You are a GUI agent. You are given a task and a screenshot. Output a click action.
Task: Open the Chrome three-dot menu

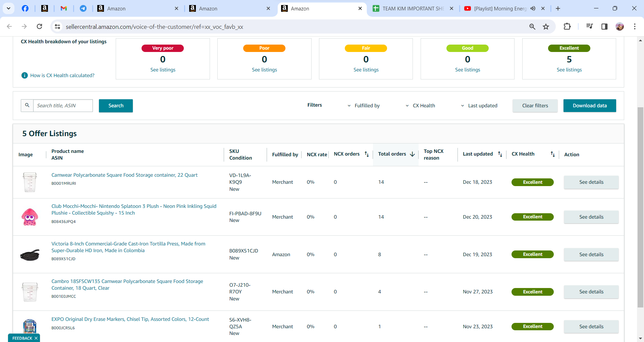(635, 26)
